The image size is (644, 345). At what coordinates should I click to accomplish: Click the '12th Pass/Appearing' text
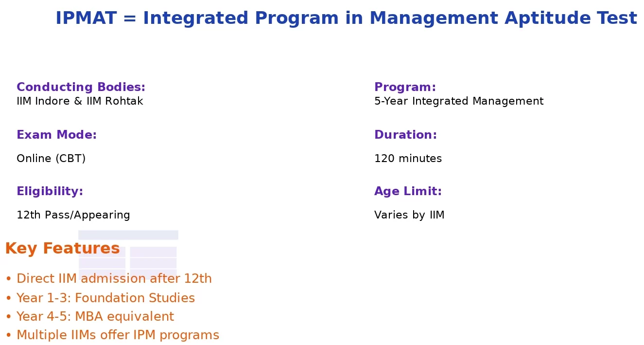click(73, 215)
